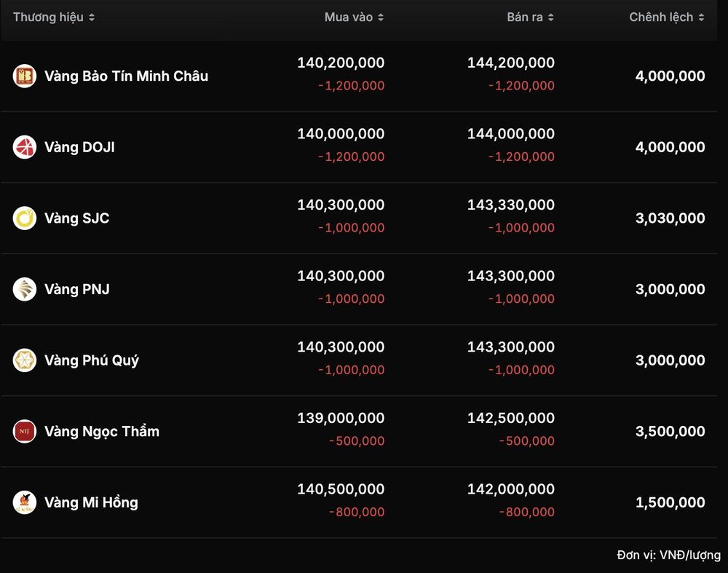Sort by Bán ra arrows
Image resolution: width=728 pixels, height=573 pixels.
550,17
